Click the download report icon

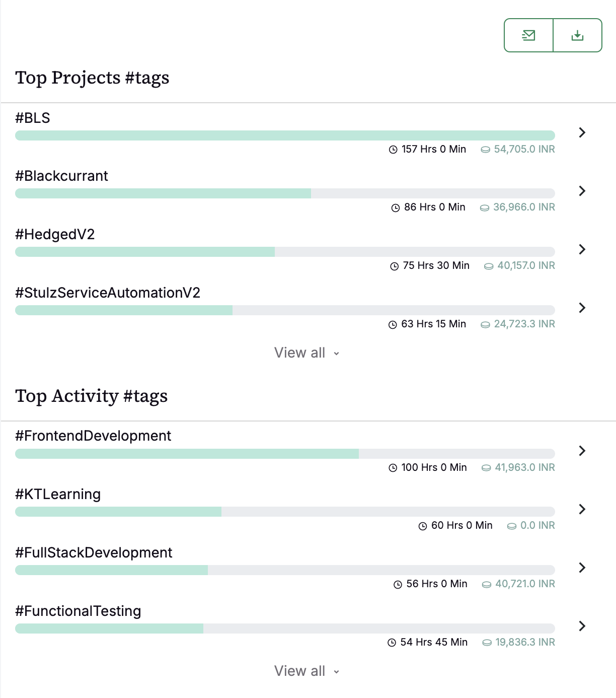578,35
